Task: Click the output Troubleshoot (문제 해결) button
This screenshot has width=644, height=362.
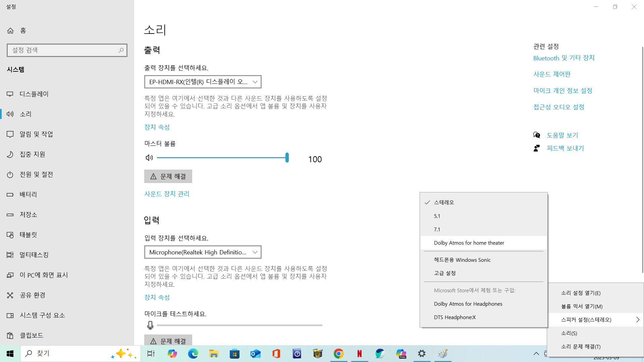Action: tap(168, 176)
